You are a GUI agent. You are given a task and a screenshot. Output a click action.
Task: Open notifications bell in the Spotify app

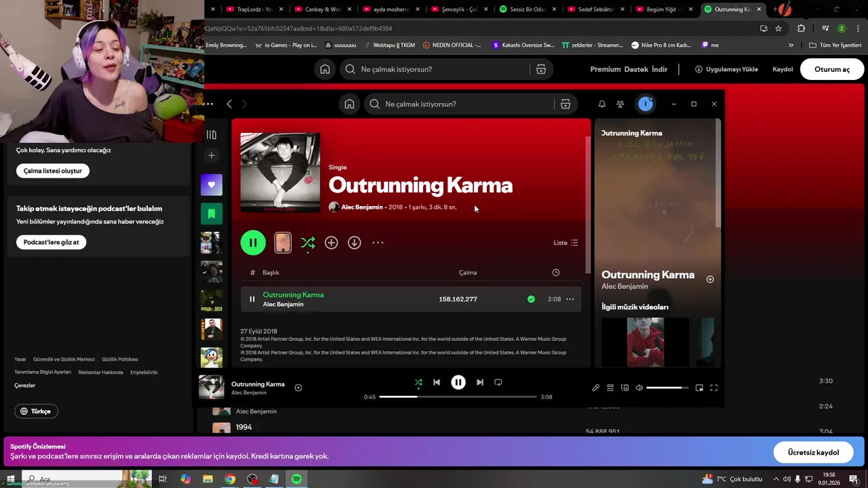click(601, 104)
